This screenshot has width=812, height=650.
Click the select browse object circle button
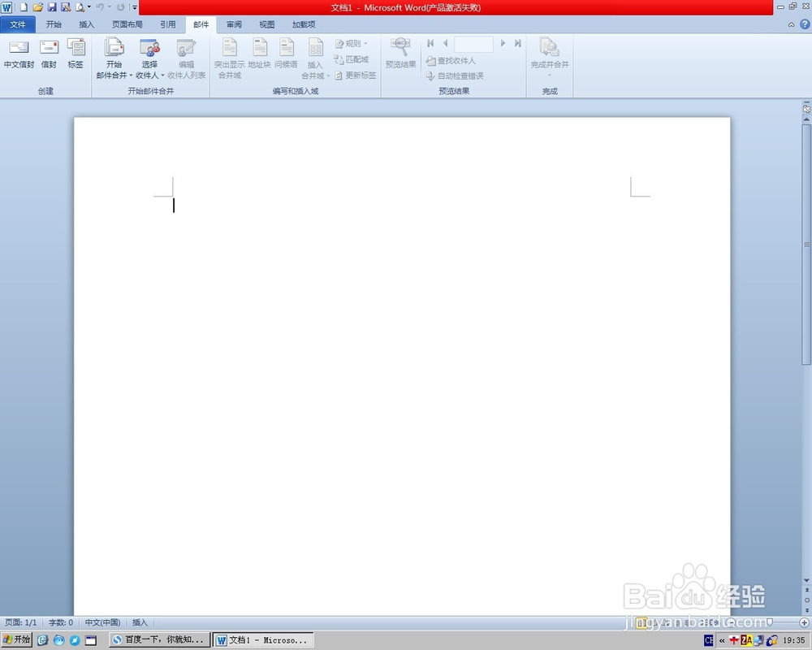click(807, 600)
